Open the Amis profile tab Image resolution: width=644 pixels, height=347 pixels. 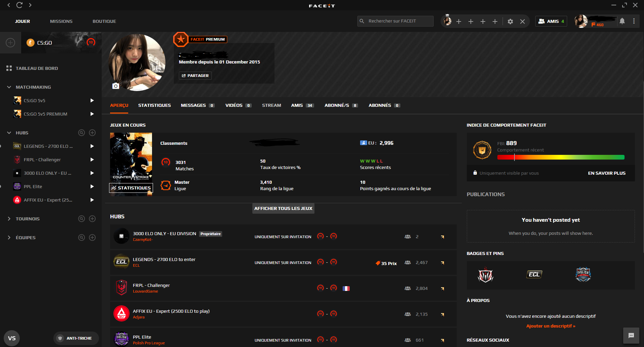click(x=302, y=105)
